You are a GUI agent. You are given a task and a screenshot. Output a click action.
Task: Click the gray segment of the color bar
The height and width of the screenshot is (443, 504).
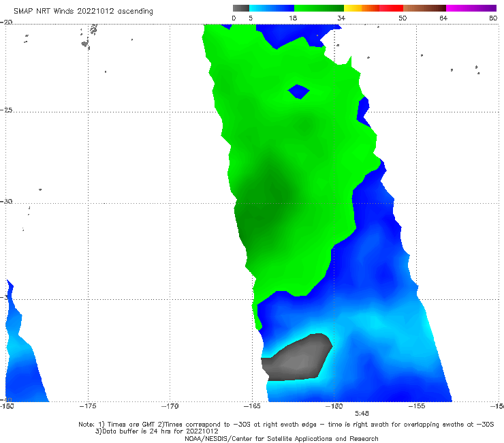241,8
